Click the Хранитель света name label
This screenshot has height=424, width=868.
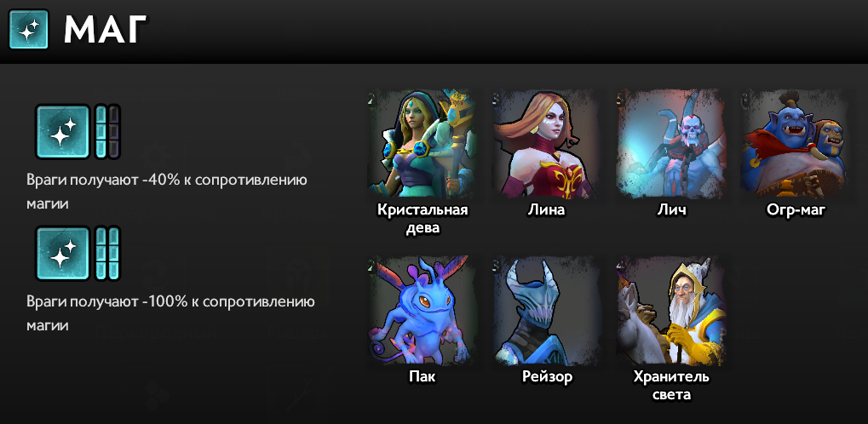[671, 386]
